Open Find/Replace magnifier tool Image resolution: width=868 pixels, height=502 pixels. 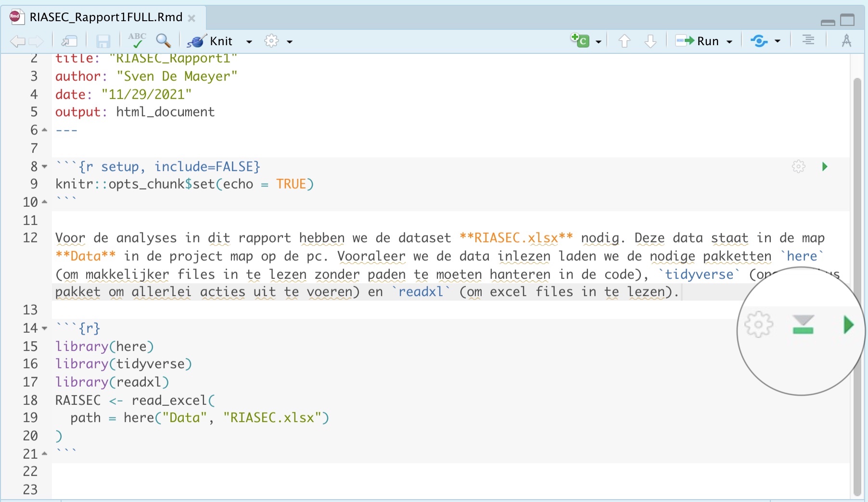164,41
